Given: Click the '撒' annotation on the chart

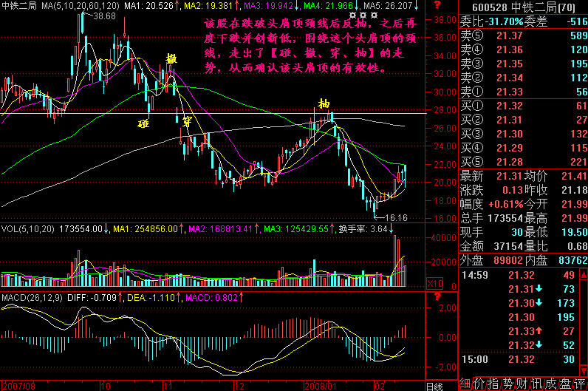Looking at the screenshot, I should 171,59.
